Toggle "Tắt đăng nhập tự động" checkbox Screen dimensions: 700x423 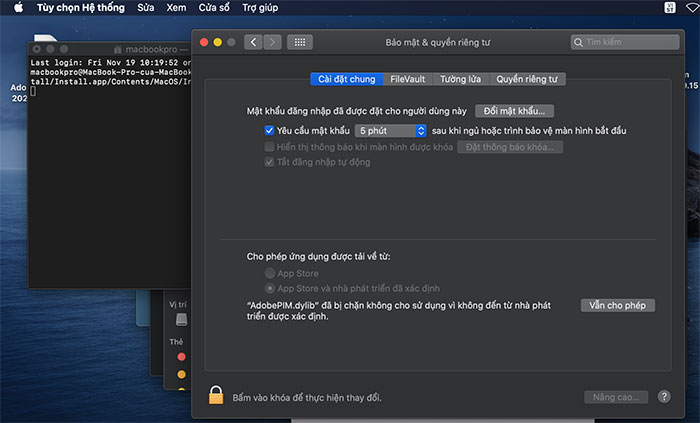(x=269, y=162)
